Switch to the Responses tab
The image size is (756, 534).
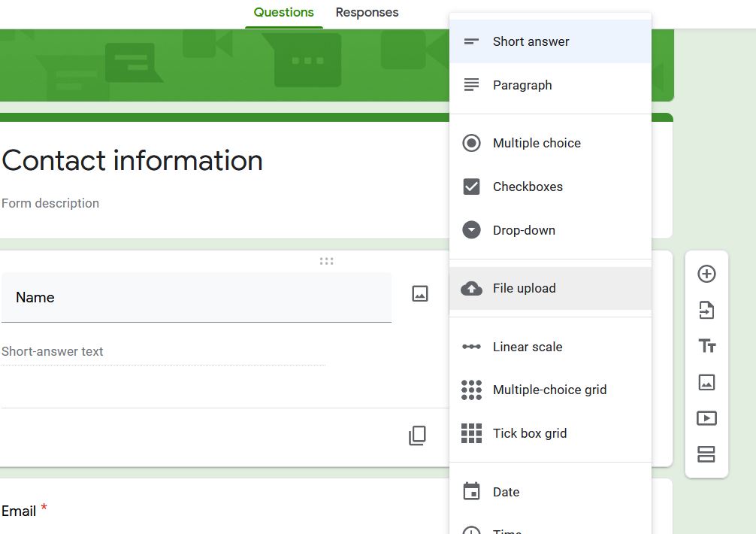coord(367,13)
